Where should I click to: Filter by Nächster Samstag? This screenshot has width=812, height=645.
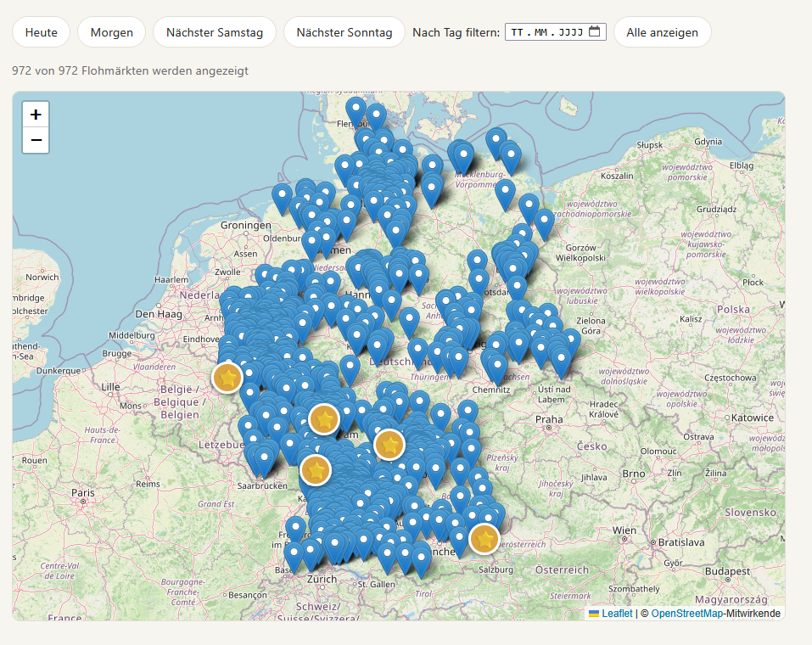tap(215, 32)
